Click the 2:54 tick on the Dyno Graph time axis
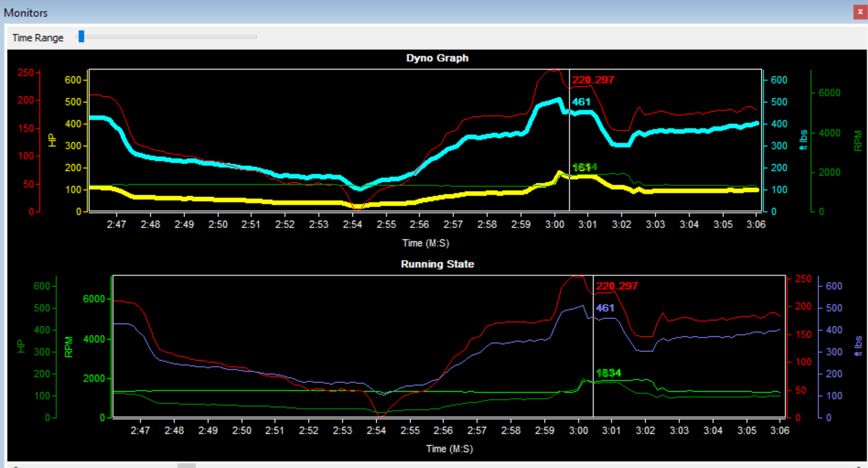 coord(352,224)
